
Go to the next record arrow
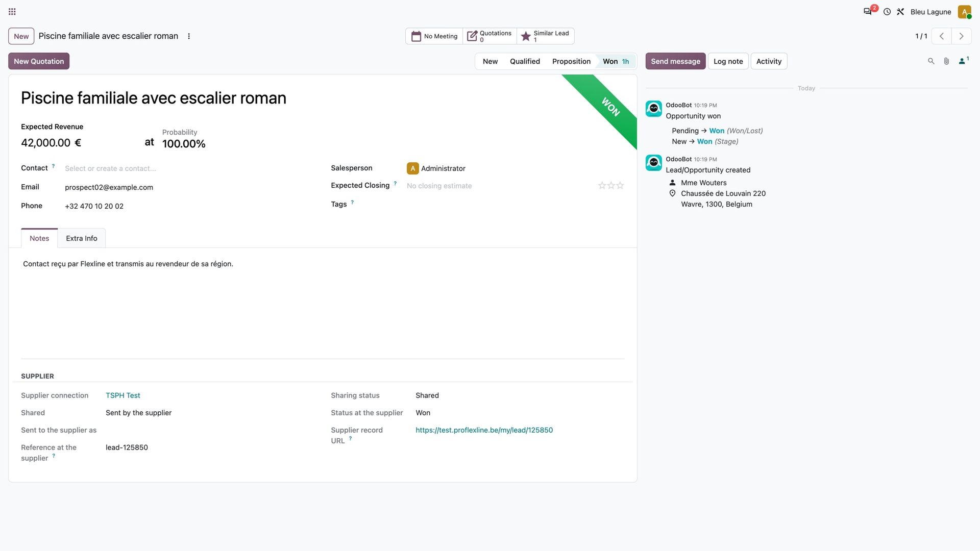(x=961, y=36)
